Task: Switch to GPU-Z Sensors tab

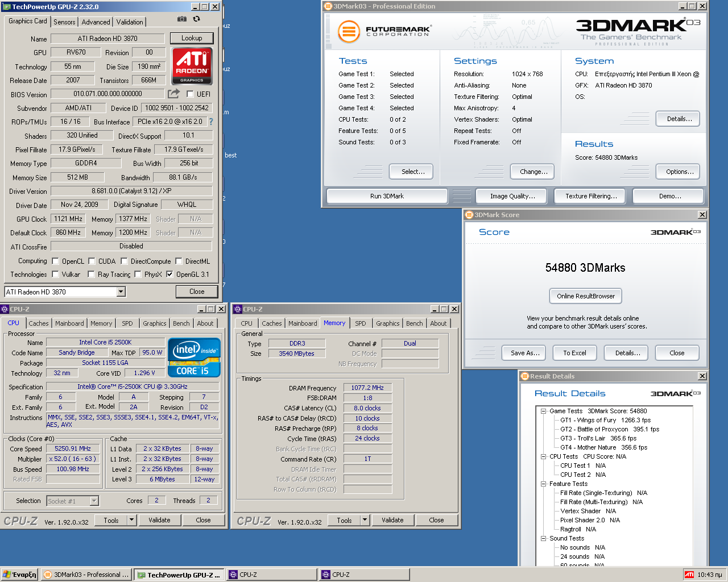Action: pyautogui.click(x=64, y=22)
